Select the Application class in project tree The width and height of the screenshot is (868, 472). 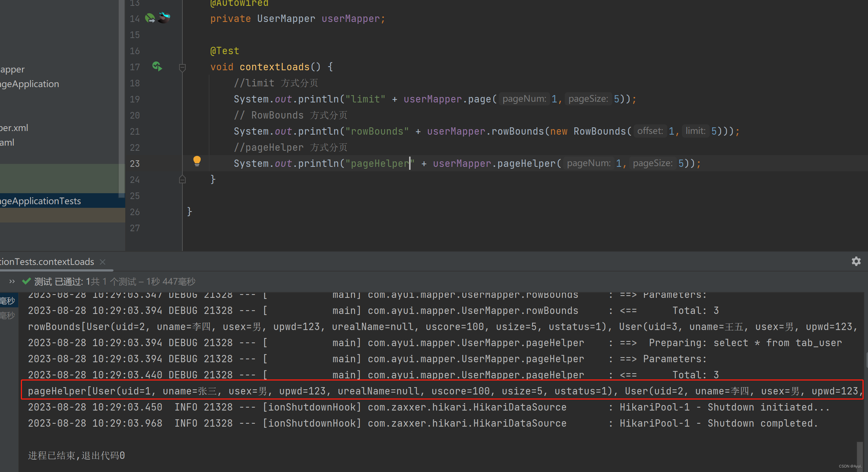tap(29, 84)
